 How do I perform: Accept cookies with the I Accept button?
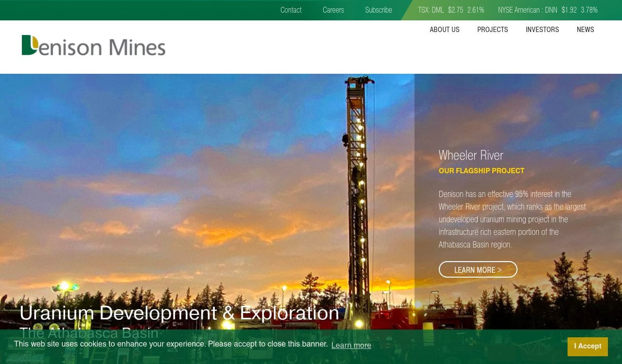click(x=587, y=347)
